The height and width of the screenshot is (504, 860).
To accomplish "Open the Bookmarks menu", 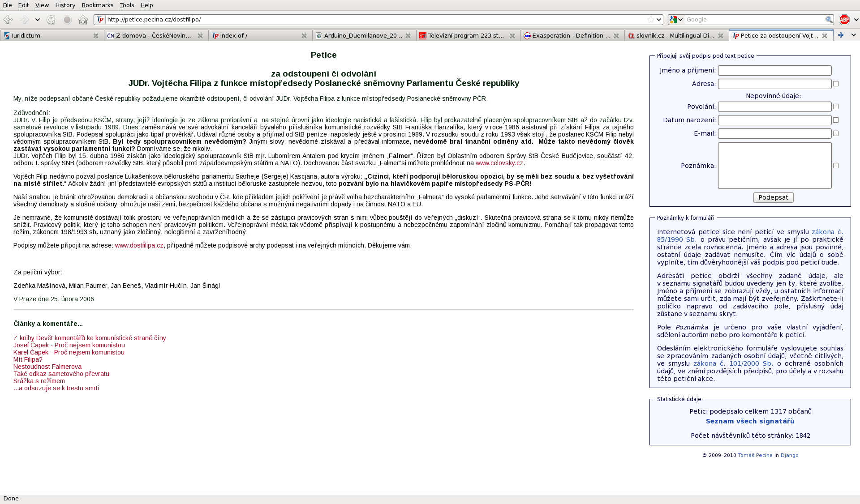I will pyautogui.click(x=98, y=5).
